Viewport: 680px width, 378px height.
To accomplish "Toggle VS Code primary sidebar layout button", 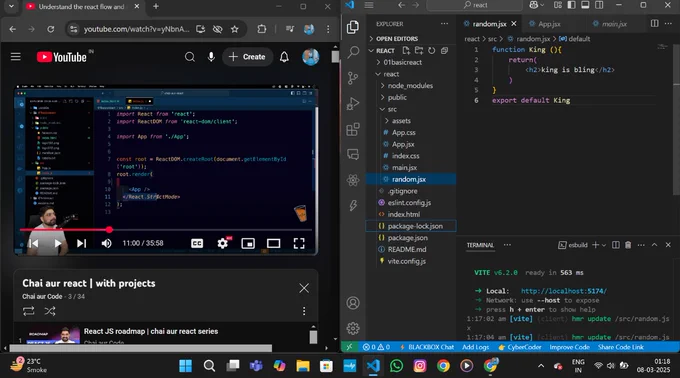I will click(572, 5).
